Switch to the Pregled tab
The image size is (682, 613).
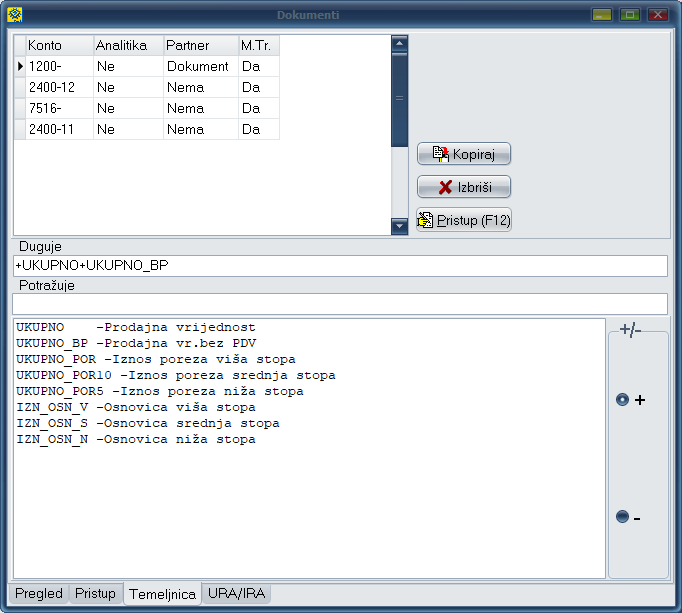[38, 594]
